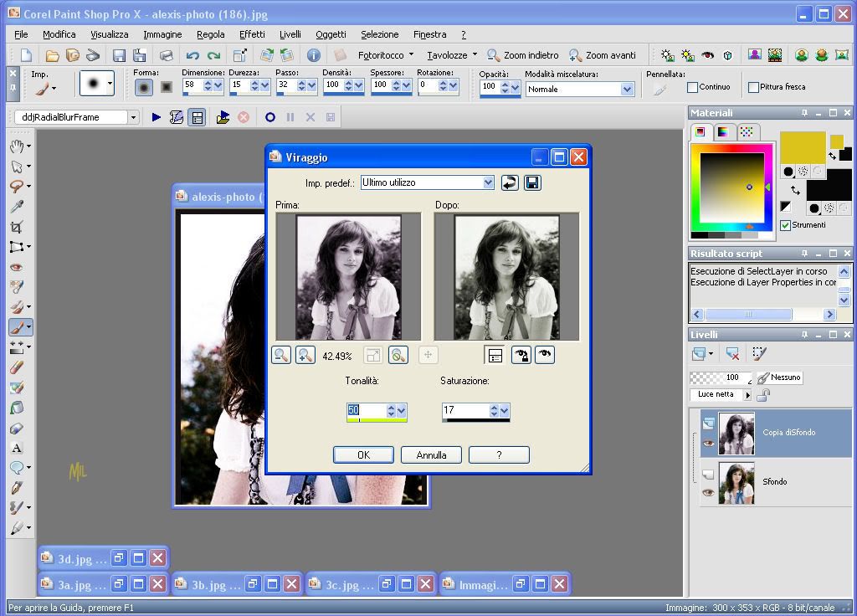Select the Dropper tool

tap(17, 207)
